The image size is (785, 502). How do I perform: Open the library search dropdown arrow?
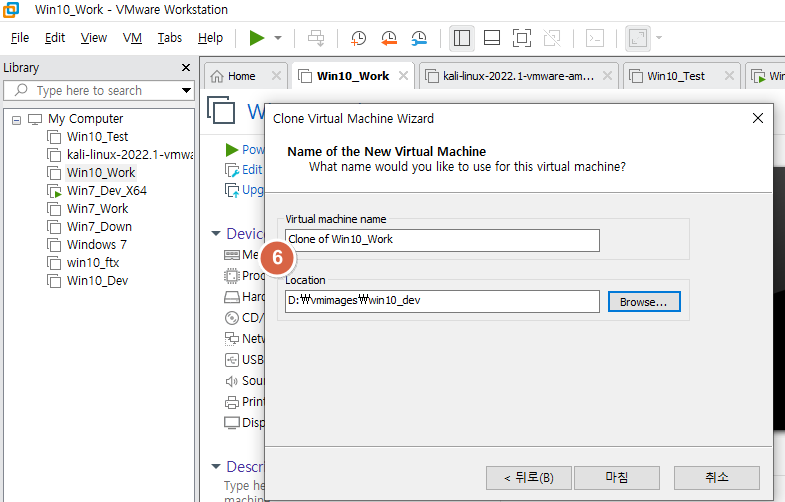coord(186,91)
